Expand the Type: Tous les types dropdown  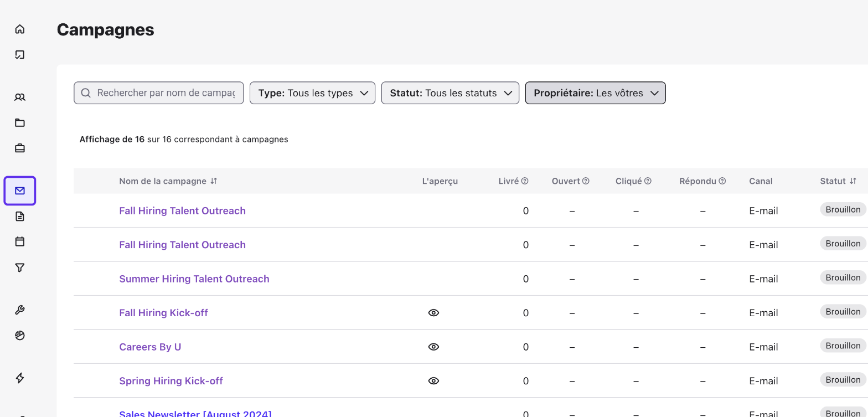click(312, 93)
